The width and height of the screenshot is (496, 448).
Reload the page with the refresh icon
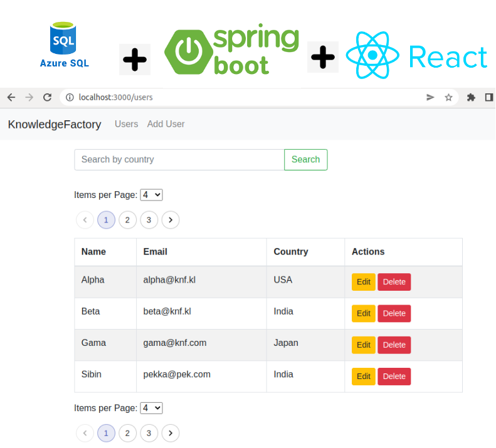[x=48, y=97]
